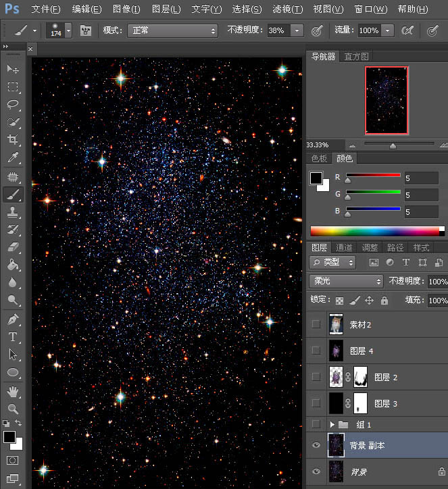
Task: Select the Zoom tool in toolbar
Action: click(12, 409)
